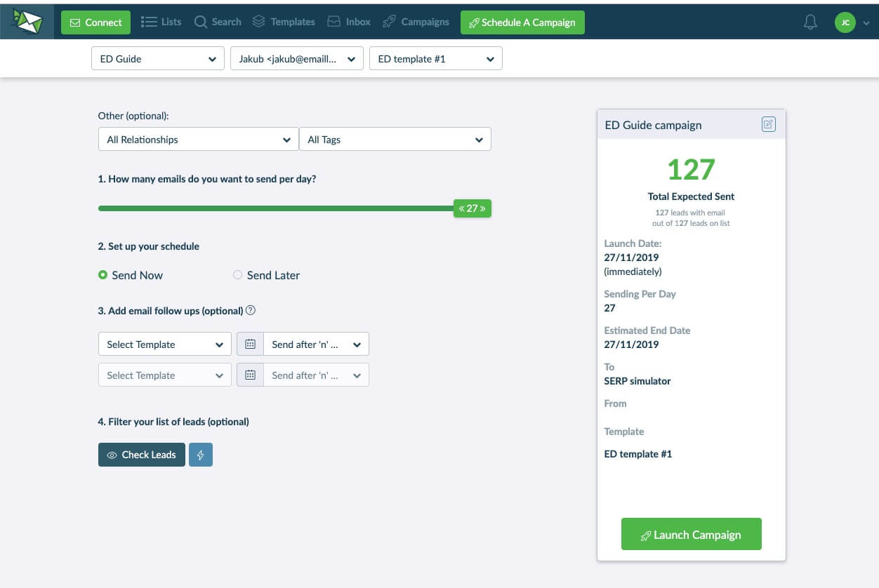Viewport: 879px width, 588px height.
Task: Click the pencil edit icon on campaign summary
Action: coord(769,124)
